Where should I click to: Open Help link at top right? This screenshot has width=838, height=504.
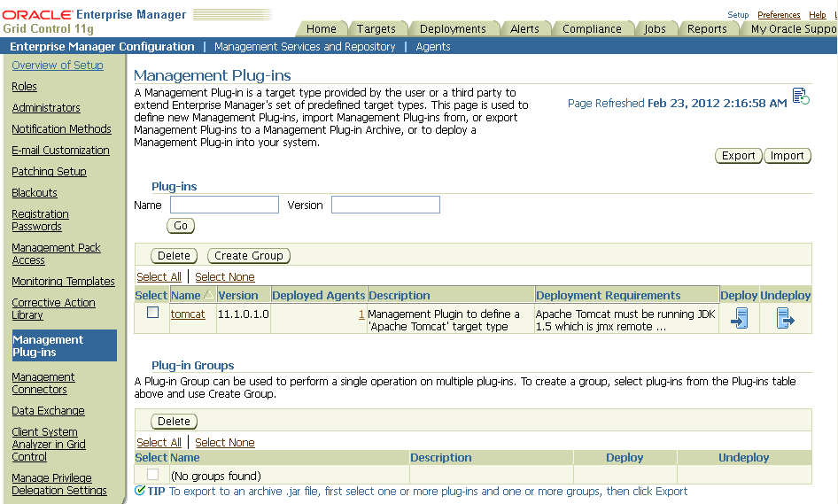817,15
